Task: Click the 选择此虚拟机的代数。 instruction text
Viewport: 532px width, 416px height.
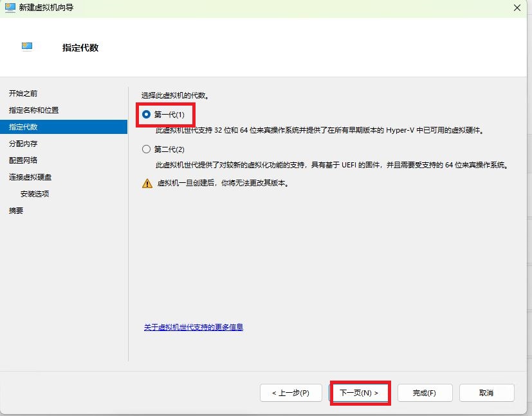Action: pos(176,95)
